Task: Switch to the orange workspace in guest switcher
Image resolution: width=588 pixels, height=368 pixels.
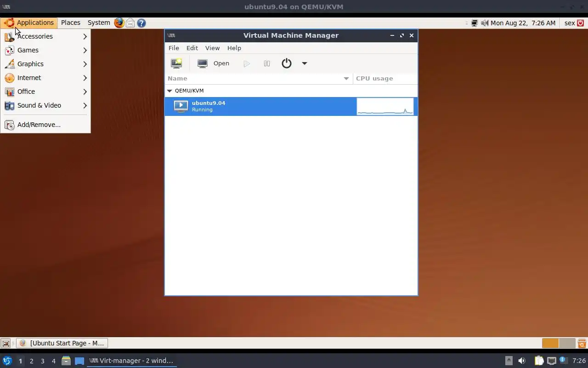Action: (550, 343)
